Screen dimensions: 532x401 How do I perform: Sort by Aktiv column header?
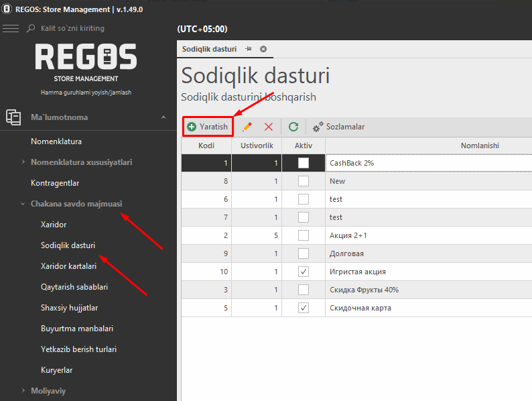[x=304, y=146]
